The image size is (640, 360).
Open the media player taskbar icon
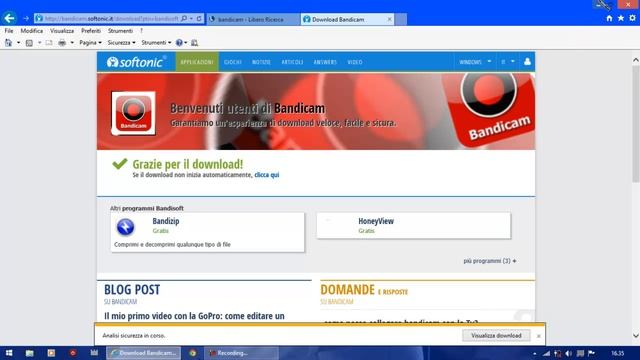[x=51, y=353]
